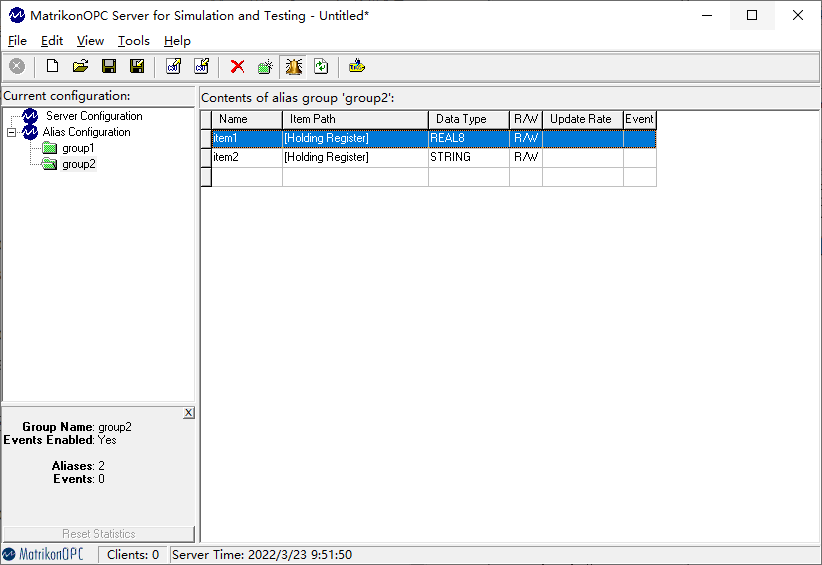Select Alias Configuration tree node
The image size is (822, 565).
(86, 132)
